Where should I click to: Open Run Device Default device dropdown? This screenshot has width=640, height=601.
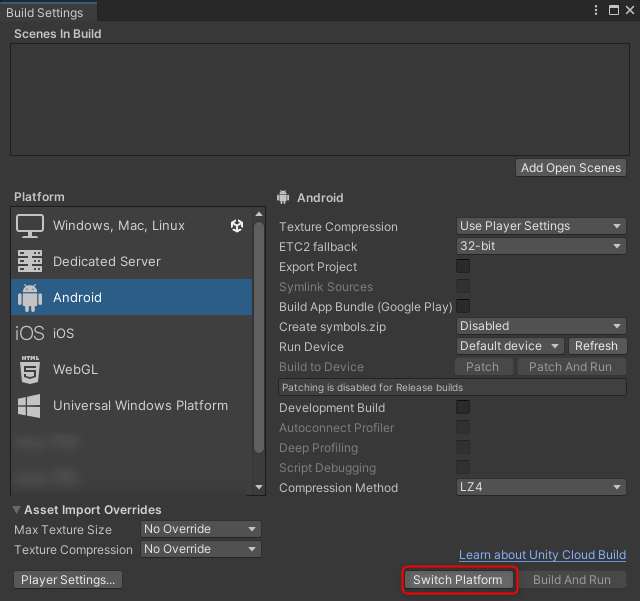pyautogui.click(x=510, y=346)
